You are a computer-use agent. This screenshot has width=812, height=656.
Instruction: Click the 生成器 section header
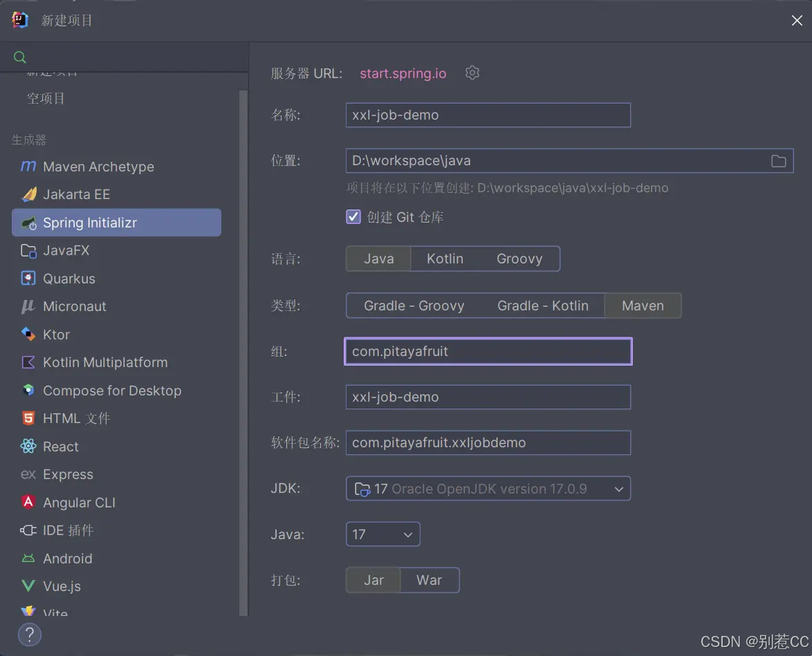[29, 140]
